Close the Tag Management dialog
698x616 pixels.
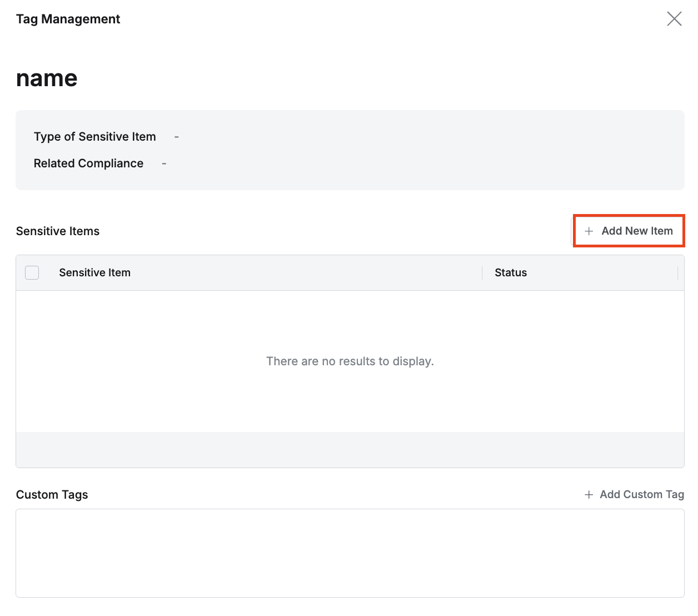[x=674, y=19]
